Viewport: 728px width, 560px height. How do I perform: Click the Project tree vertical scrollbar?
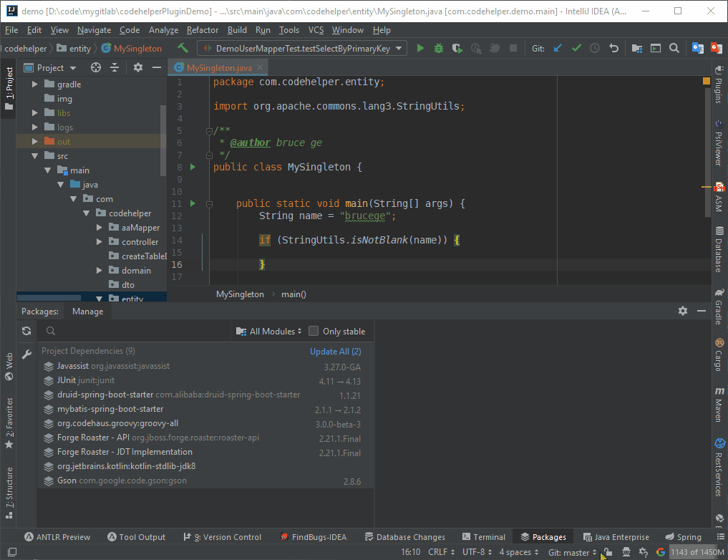tap(163, 140)
